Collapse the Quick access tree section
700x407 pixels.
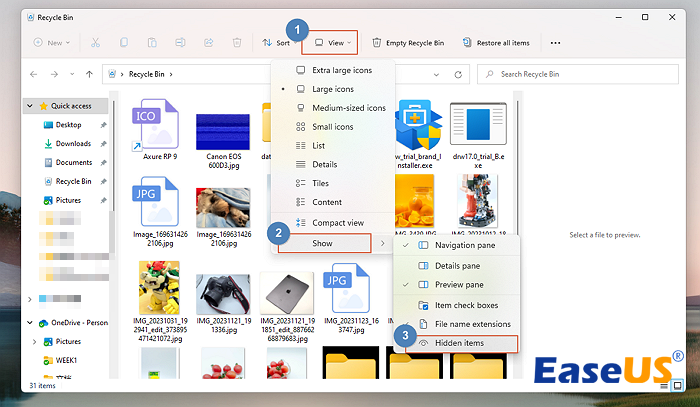31,107
